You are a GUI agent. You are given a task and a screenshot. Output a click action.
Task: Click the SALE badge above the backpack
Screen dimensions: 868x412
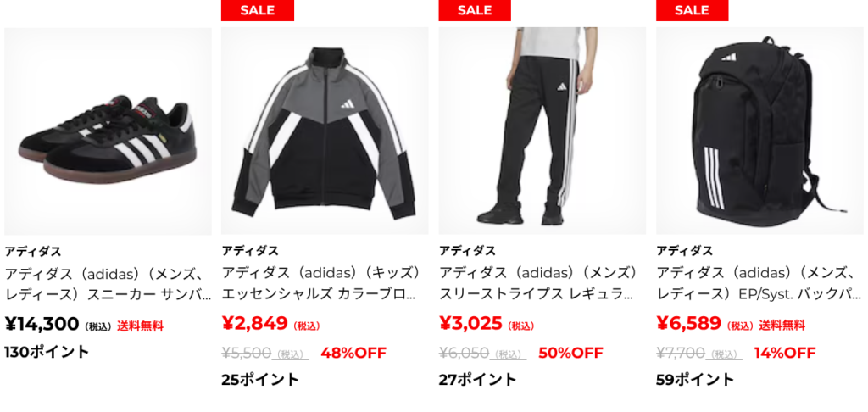[693, 10]
